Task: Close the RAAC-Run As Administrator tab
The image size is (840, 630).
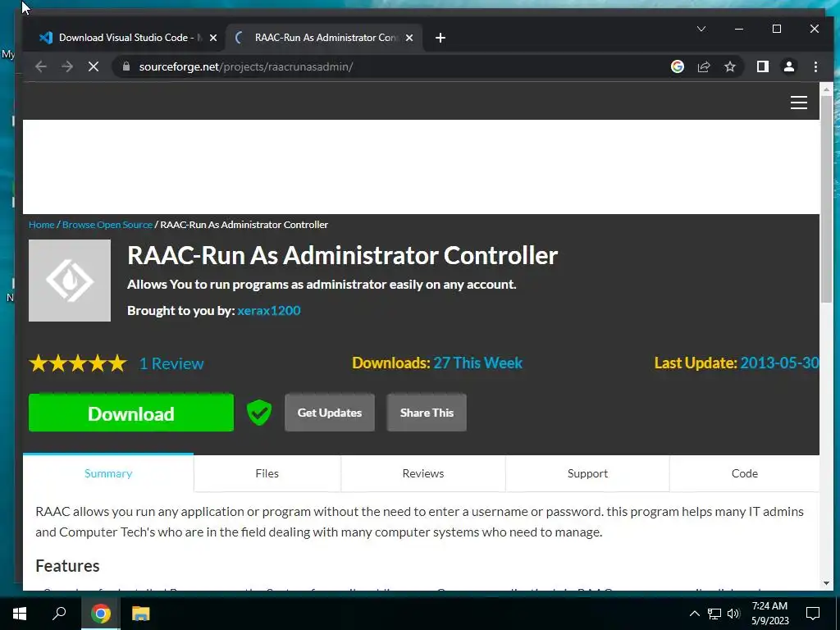Action: 409,38
